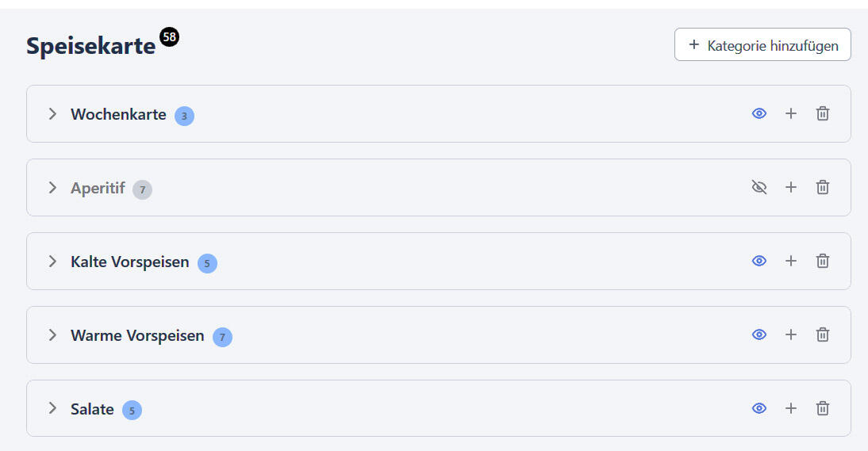Hide the Wochenkarte category
Screen dimensions: 868x451
pyautogui.click(x=759, y=114)
